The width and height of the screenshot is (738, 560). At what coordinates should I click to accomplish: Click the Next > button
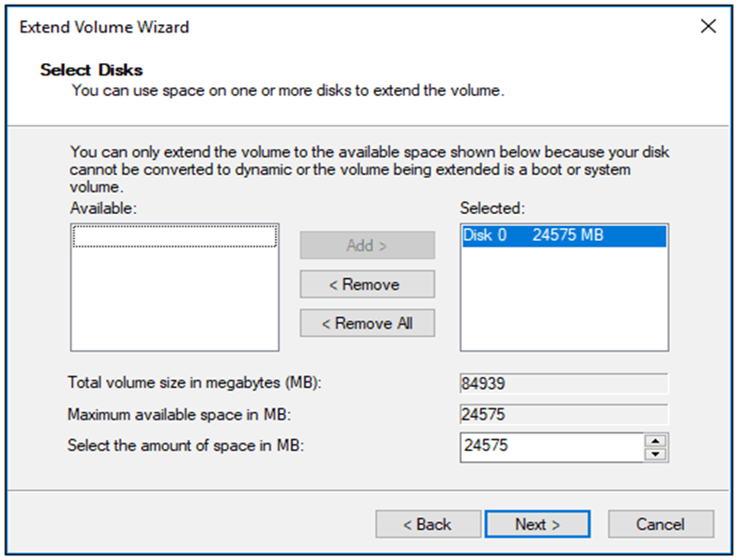pos(538,524)
